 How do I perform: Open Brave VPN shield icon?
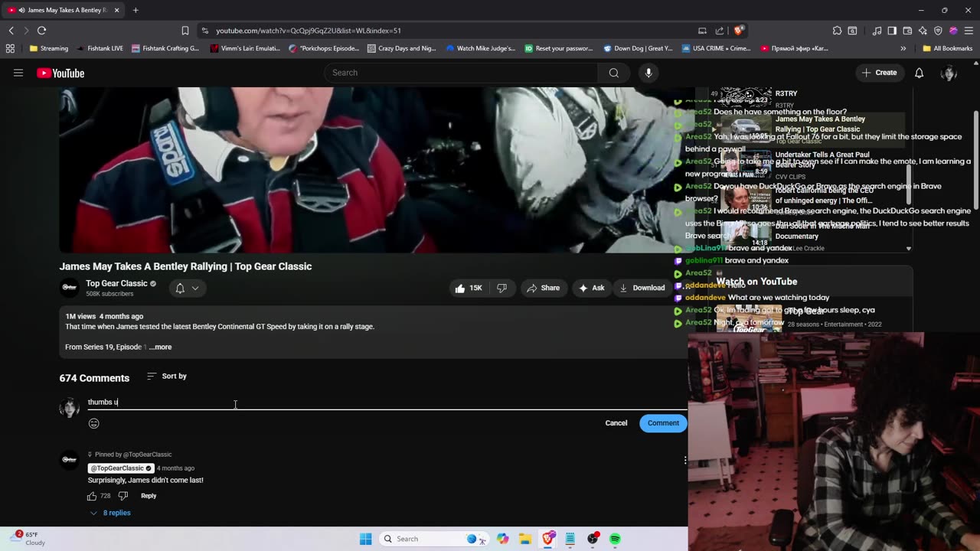pos(938,31)
